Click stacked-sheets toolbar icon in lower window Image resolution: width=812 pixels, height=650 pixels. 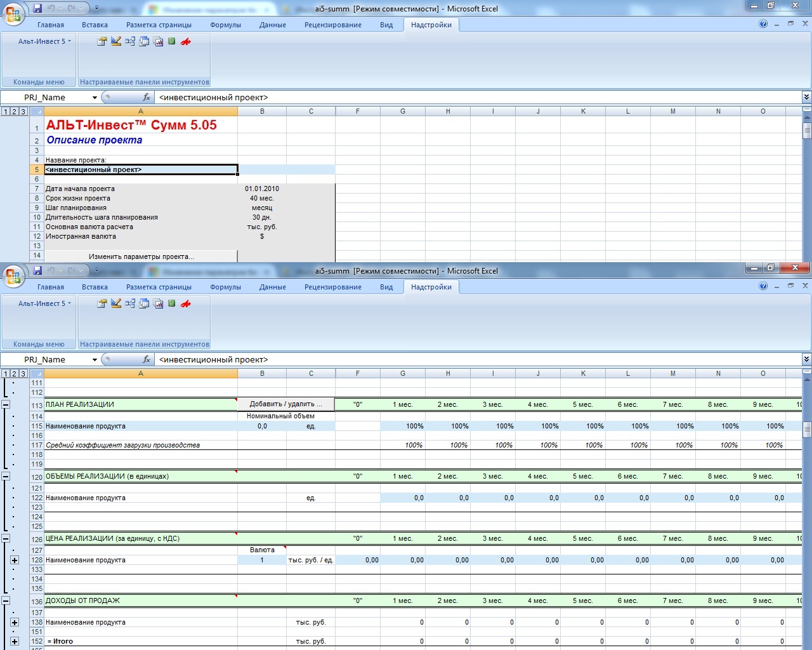click(144, 303)
